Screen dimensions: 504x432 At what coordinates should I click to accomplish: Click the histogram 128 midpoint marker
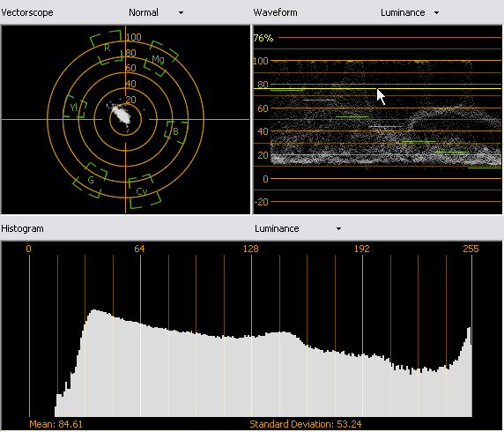tap(251, 249)
